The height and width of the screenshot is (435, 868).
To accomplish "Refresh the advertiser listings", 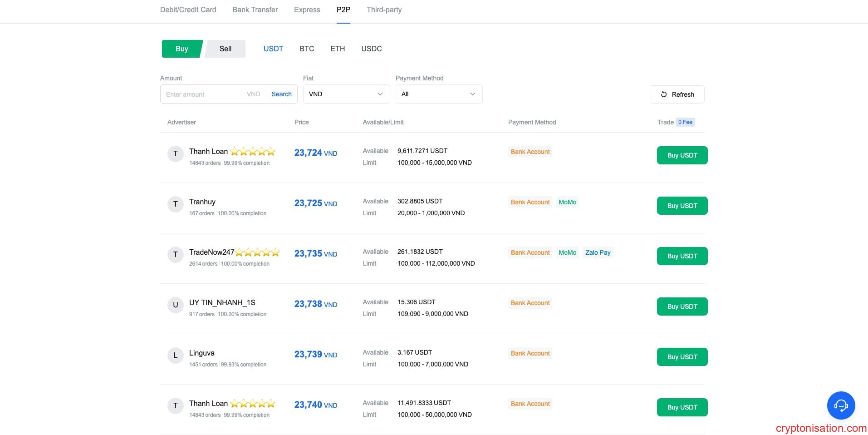I will pyautogui.click(x=677, y=94).
